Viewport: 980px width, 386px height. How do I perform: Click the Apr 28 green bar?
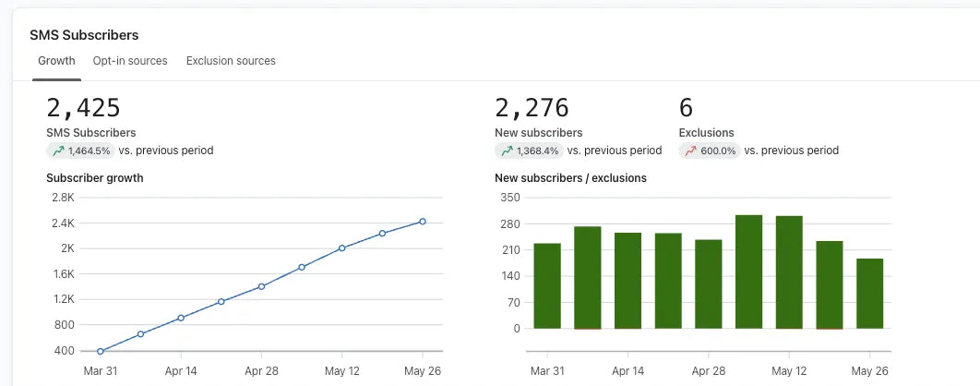click(709, 284)
